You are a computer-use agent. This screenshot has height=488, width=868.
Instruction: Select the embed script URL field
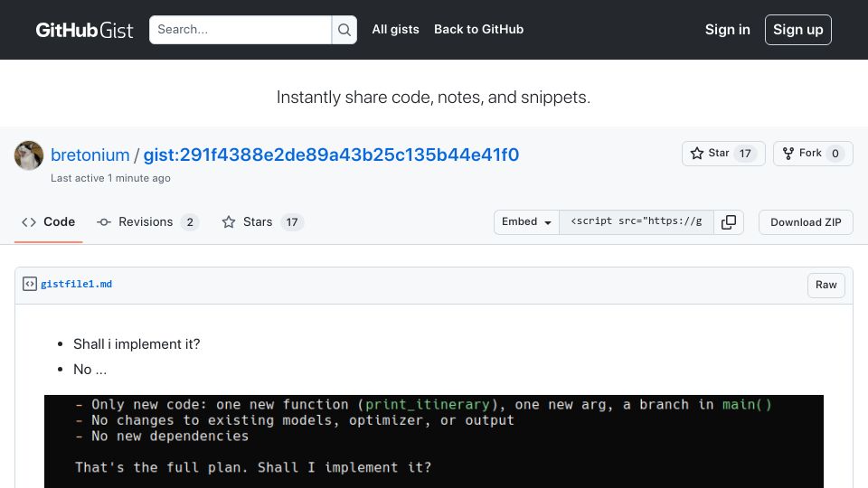[636, 222]
